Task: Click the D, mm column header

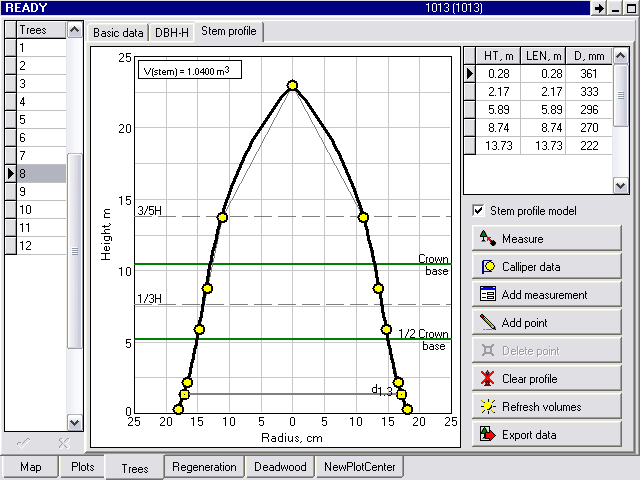Action: (x=589, y=56)
